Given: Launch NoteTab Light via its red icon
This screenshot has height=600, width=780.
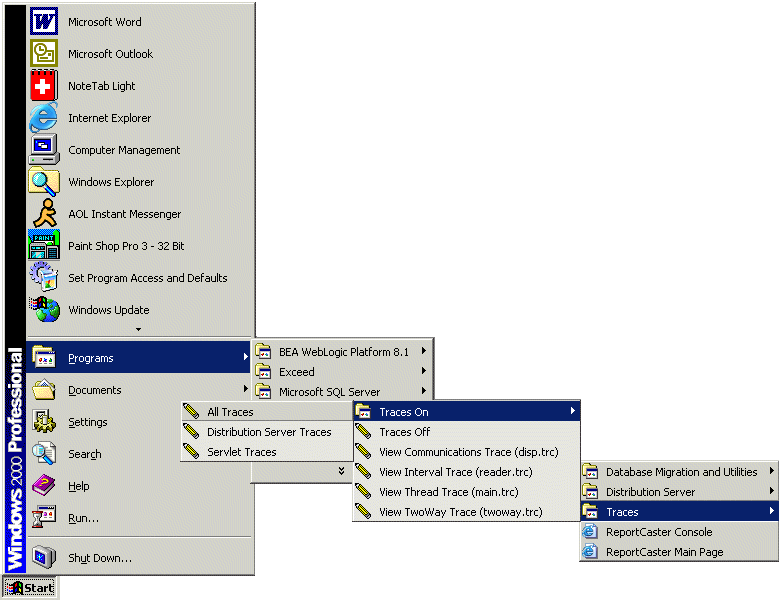Looking at the screenshot, I should [44, 86].
